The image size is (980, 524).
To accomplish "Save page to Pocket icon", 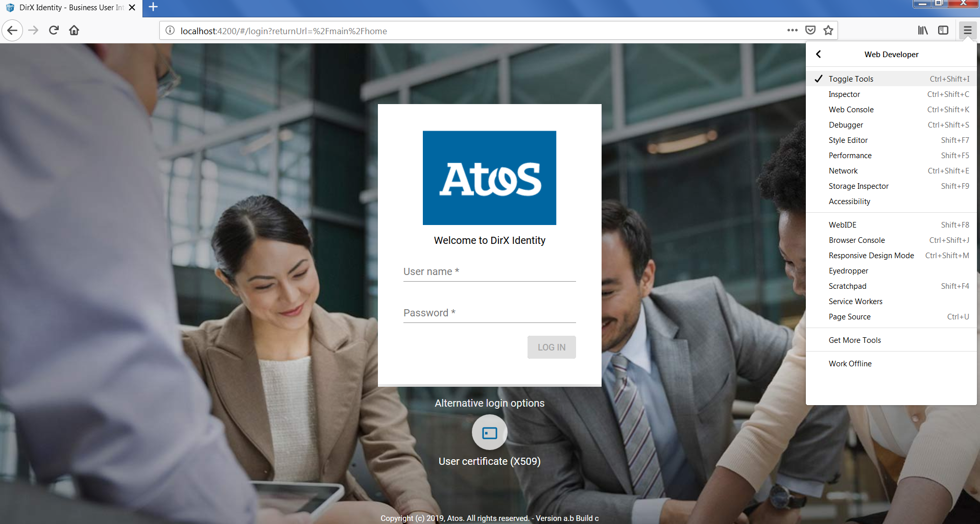I will pos(810,31).
